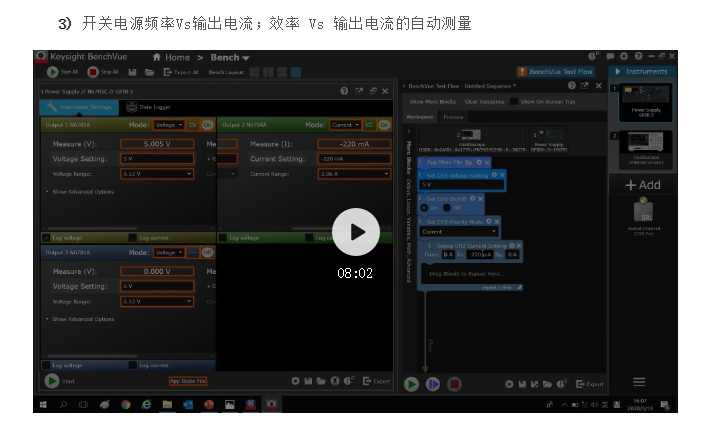
Task: Click the Output 1 Voltage Setting field
Action: [157, 159]
